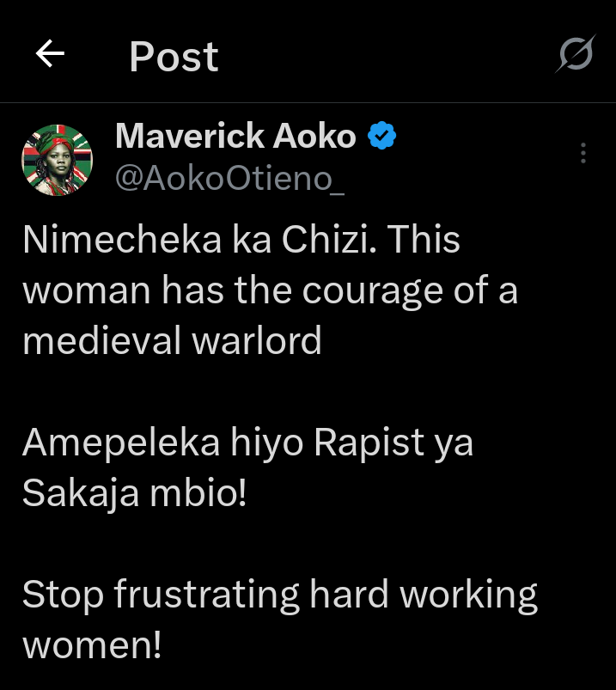Open the @AokoOtieno_ handle
This screenshot has width=616, height=690.
click(229, 178)
